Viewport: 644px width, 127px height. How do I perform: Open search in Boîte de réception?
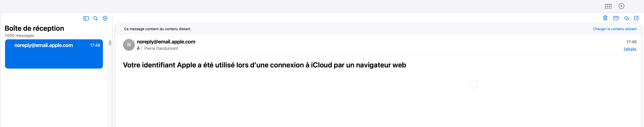point(95,18)
